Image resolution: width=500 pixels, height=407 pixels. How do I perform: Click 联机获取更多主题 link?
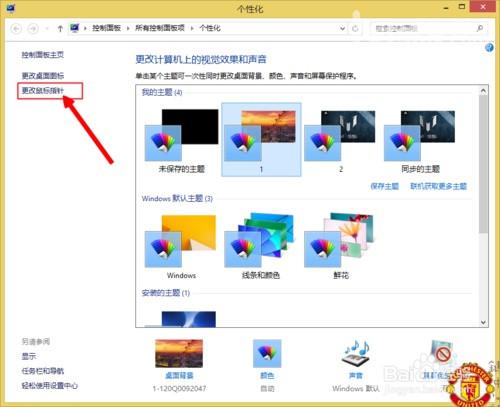click(438, 186)
